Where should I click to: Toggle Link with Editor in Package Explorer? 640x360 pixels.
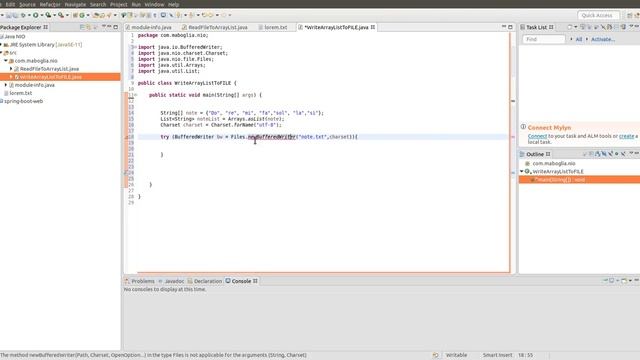point(89,27)
